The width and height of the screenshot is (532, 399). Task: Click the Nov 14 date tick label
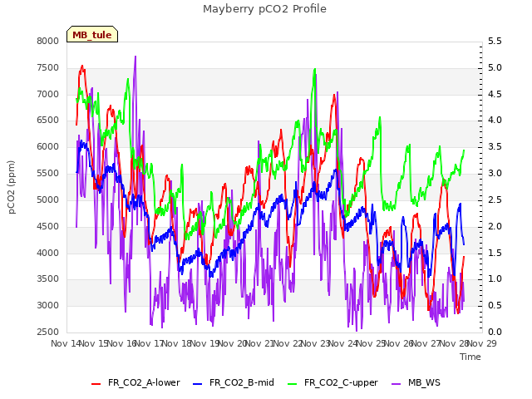(66, 343)
